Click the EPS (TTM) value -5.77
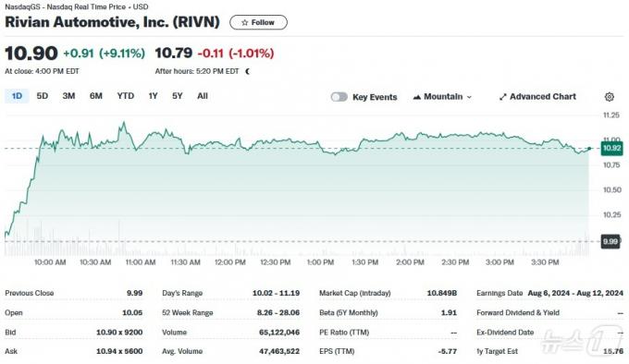This screenshot has width=629, height=364. click(x=448, y=351)
